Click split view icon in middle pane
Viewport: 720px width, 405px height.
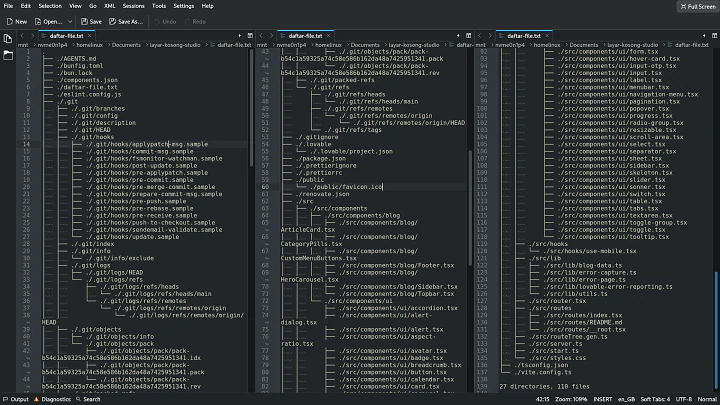tap(468, 36)
